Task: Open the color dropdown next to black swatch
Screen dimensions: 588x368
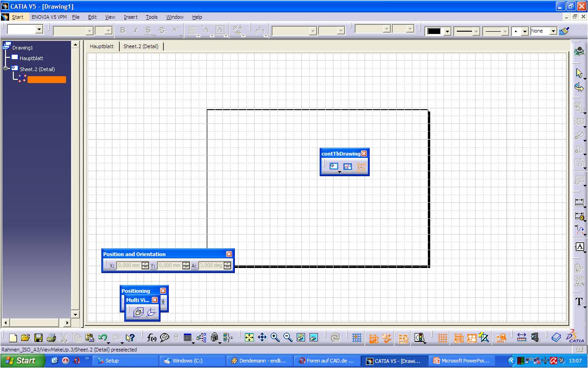Action: tap(447, 32)
